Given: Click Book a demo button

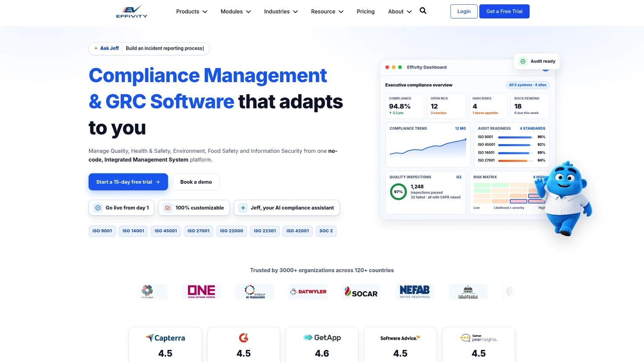Looking at the screenshot, I should point(196,182).
